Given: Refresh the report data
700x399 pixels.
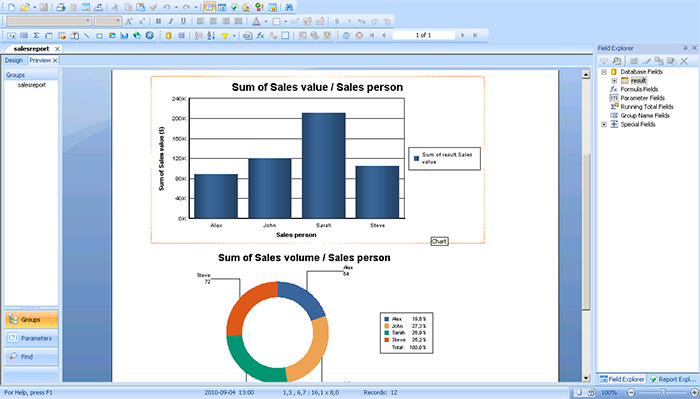Looking at the screenshot, I should point(346,35).
